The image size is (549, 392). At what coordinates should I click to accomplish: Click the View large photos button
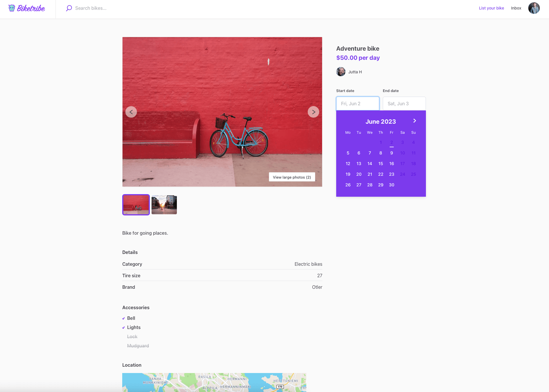tap(292, 177)
